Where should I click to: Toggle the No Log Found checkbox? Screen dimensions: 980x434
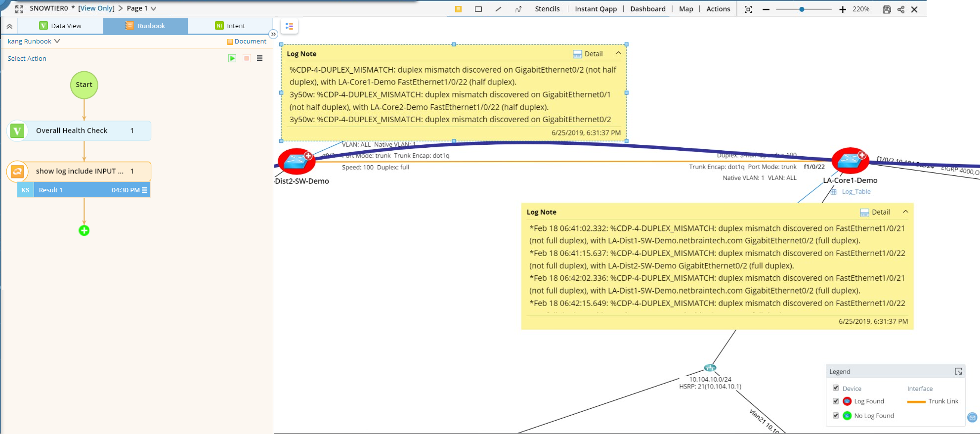(x=836, y=415)
